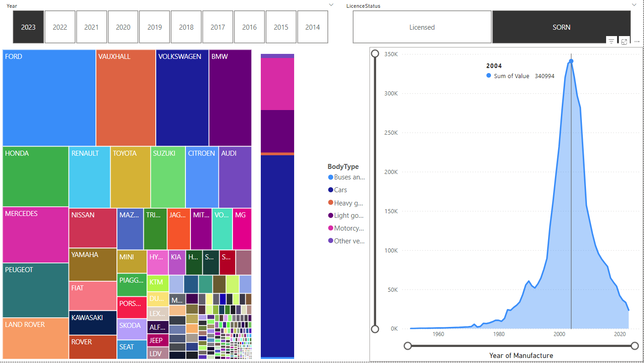Expand the LicenceStatus slicer dropdown chevron
The width and height of the screenshot is (644, 363).
[x=634, y=5]
